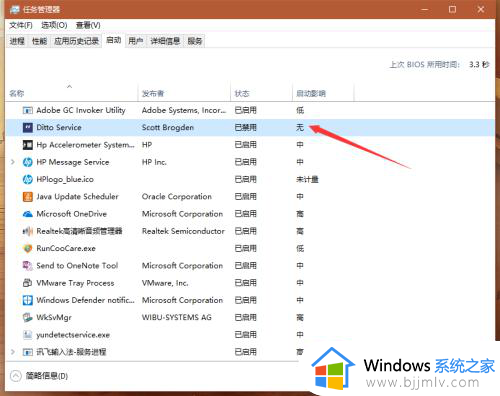Open the 查看(V) menu
This screenshot has width=500, height=396.
[x=88, y=25]
